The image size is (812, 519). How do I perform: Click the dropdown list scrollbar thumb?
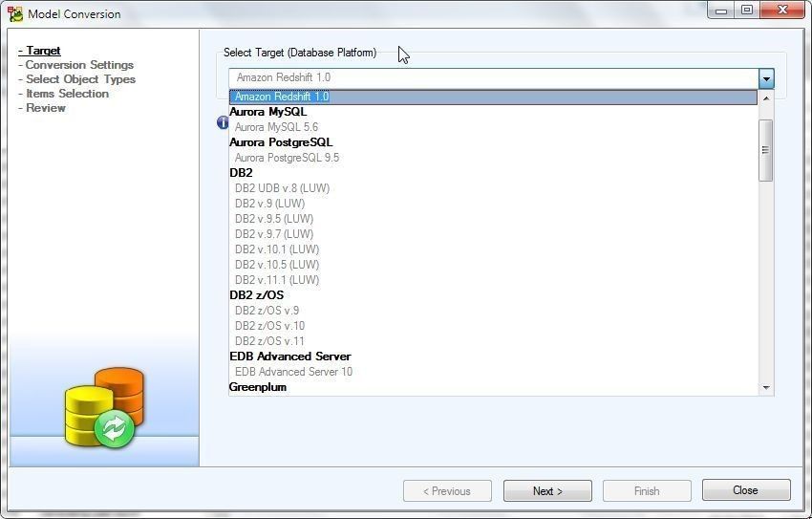[x=766, y=150]
